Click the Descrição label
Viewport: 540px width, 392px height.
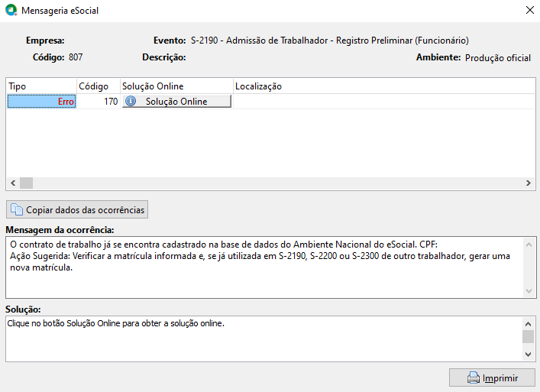click(164, 57)
